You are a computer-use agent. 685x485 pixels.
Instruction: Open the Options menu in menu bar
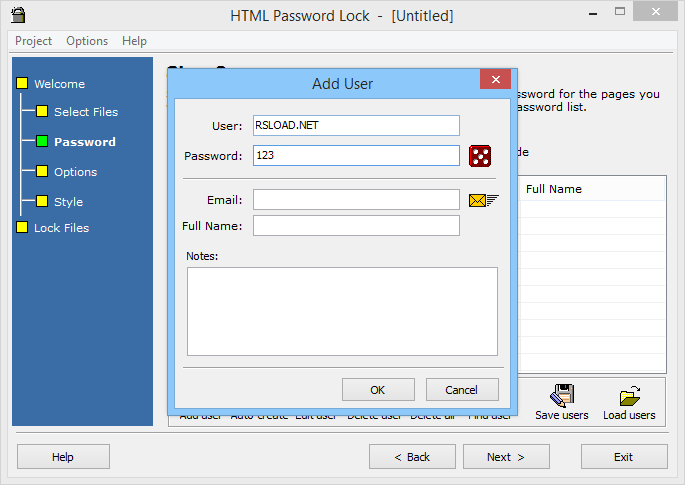click(87, 41)
